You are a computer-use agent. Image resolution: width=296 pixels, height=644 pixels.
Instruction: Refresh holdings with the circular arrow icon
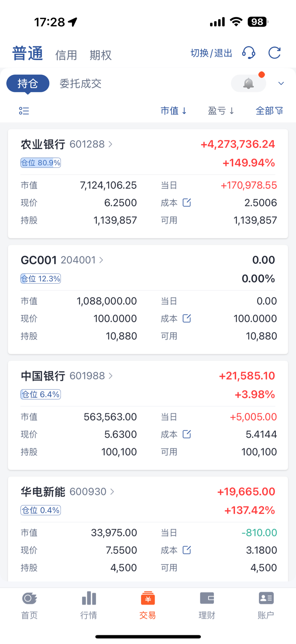click(274, 53)
